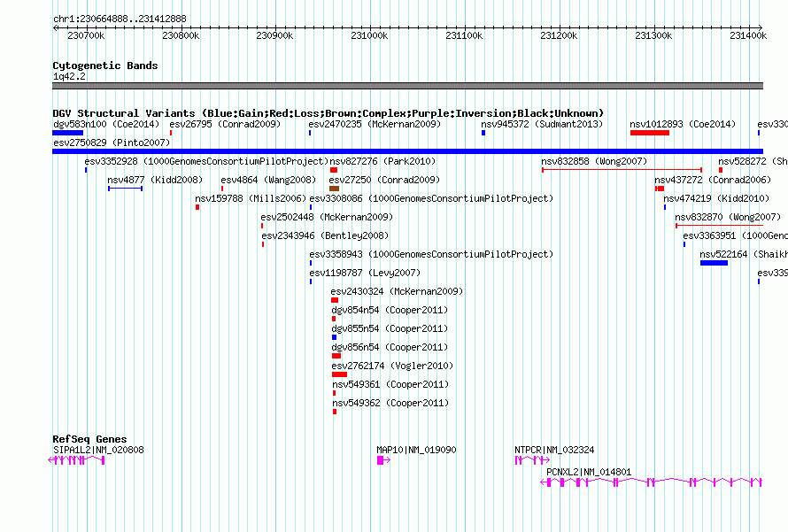Screen dimensions: 788x532
Task: Click the dgv583n100 (Coe2014) variant label
Action: click(106, 124)
